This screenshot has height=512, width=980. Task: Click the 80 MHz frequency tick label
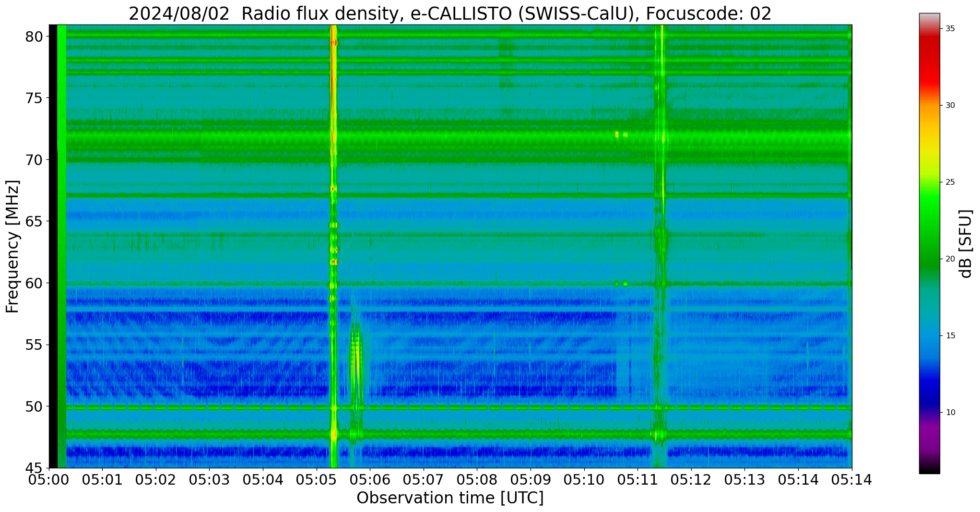[35, 36]
